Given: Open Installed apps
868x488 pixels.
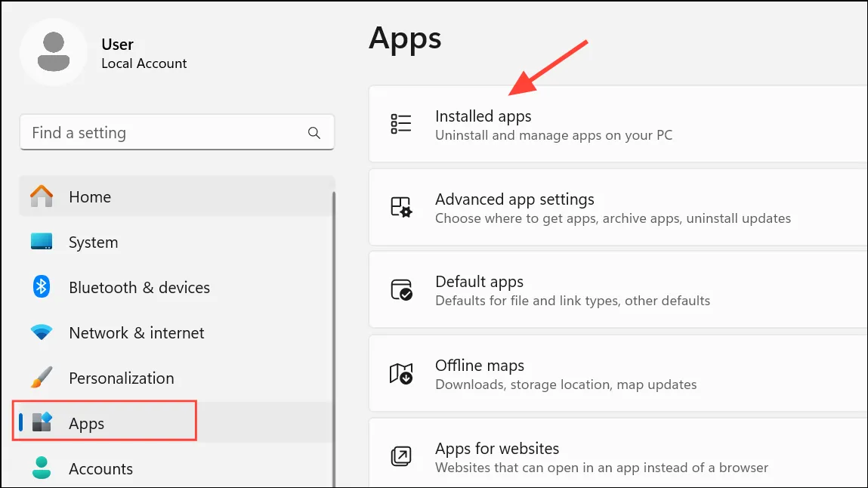Looking at the screenshot, I should [x=619, y=124].
